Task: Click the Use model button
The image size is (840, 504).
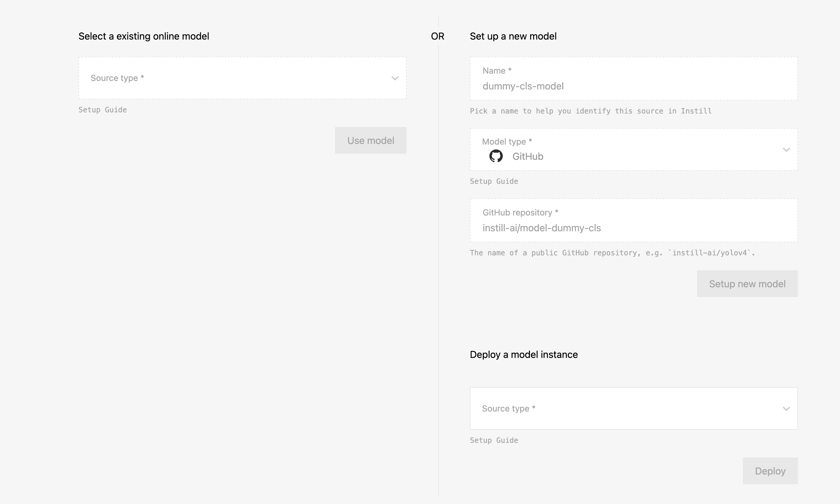Action: pyautogui.click(x=371, y=140)
